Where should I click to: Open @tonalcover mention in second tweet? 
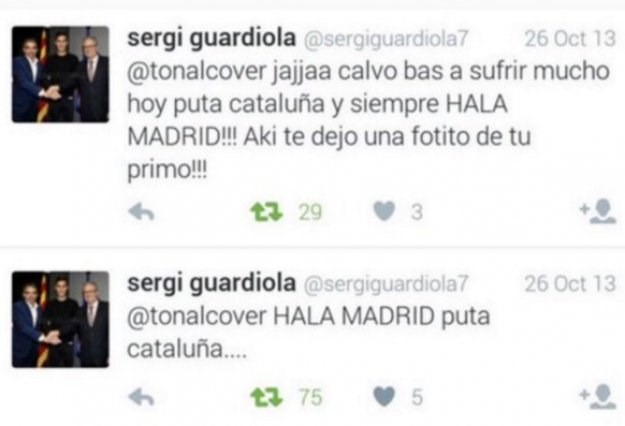coord(197,317)
